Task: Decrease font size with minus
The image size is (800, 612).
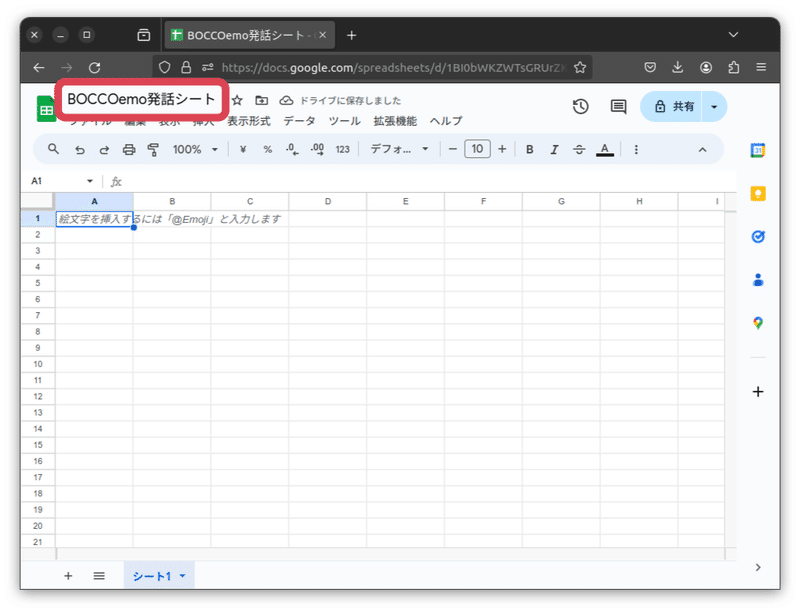Action: pos(453,149)
